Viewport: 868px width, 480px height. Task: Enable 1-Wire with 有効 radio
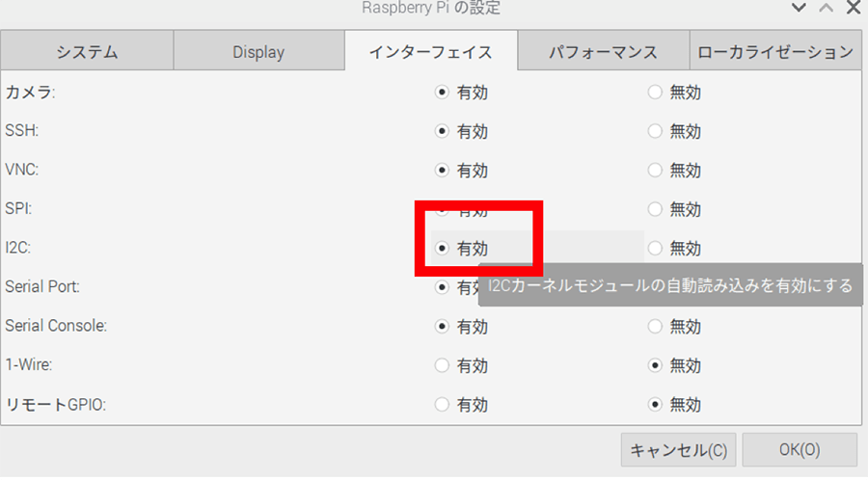[x=442, y=365]
